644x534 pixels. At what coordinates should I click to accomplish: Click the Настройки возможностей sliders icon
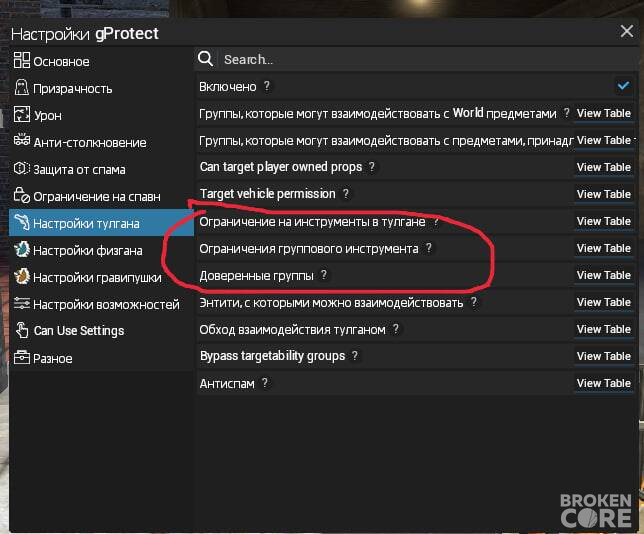pyautogui.click(x=22, y=304)
